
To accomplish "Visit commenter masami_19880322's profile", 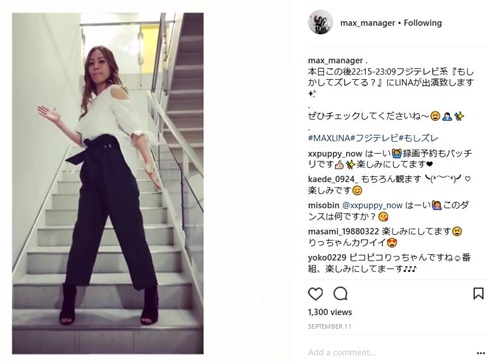I will click(x=343, y=231).
